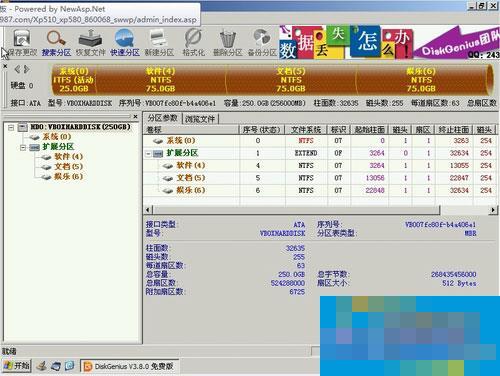Viewport: 500px width, 376px height.
Task: Switch to the 分区参数 tab
Action: coord(163,118)
